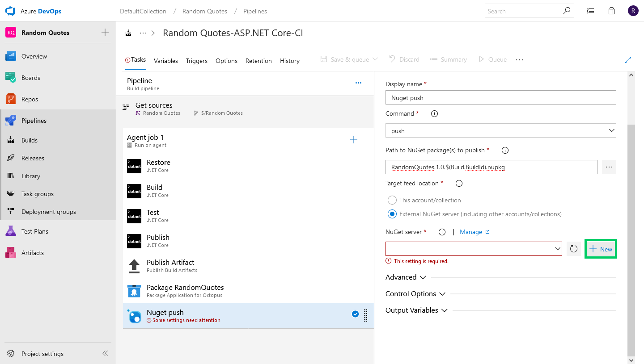644x364 pixels.
Task: Open the Repos section icon
Action: 11,99
